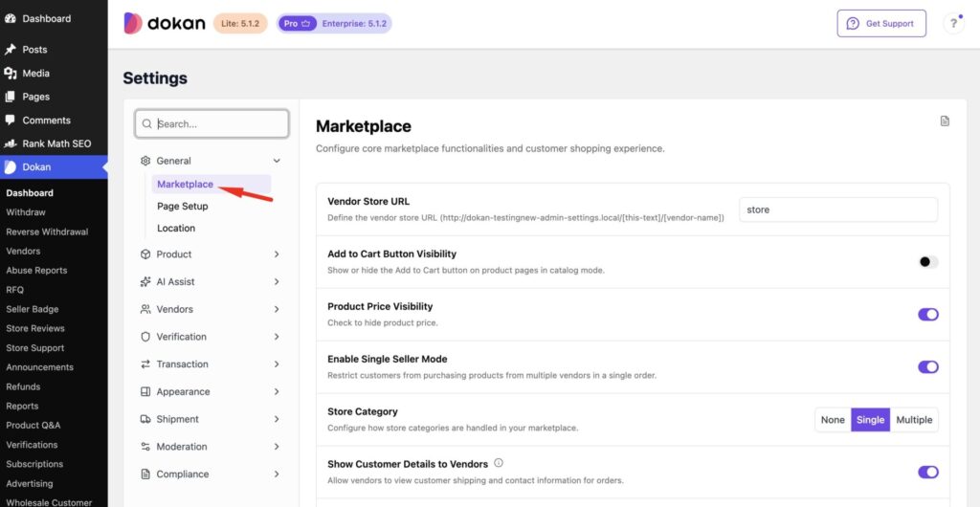Click the WordPress Dashboard gauge icon

coord(10,19)
